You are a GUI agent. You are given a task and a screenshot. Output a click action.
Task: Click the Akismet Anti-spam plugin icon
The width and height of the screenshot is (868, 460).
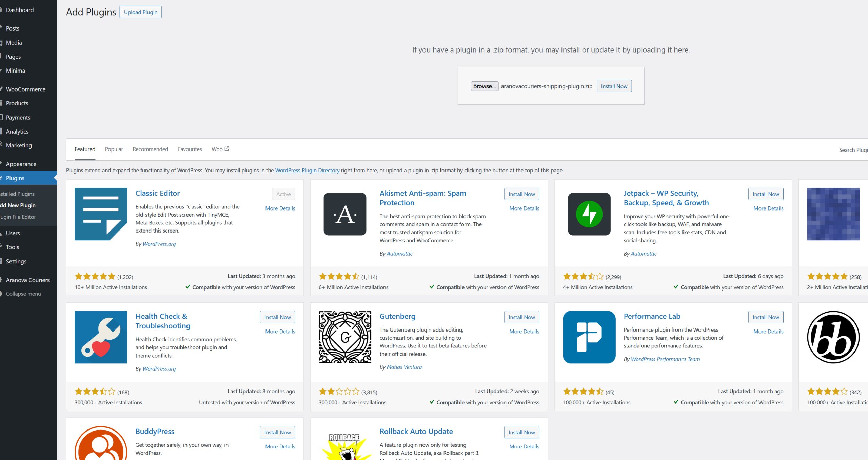[345, 214]
